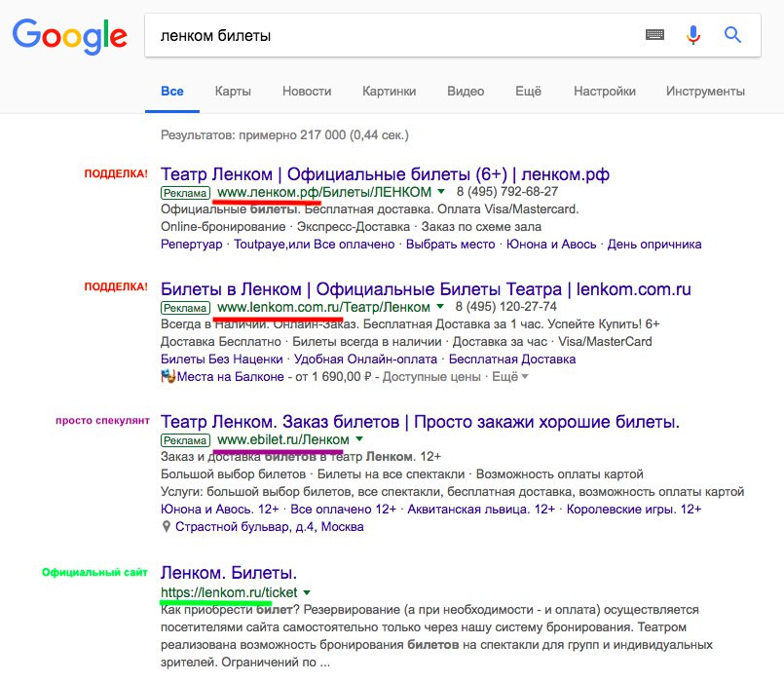784x682 pixels.
Task: Click the mask emoji icon before Места на Балконе
Action: 168,376
